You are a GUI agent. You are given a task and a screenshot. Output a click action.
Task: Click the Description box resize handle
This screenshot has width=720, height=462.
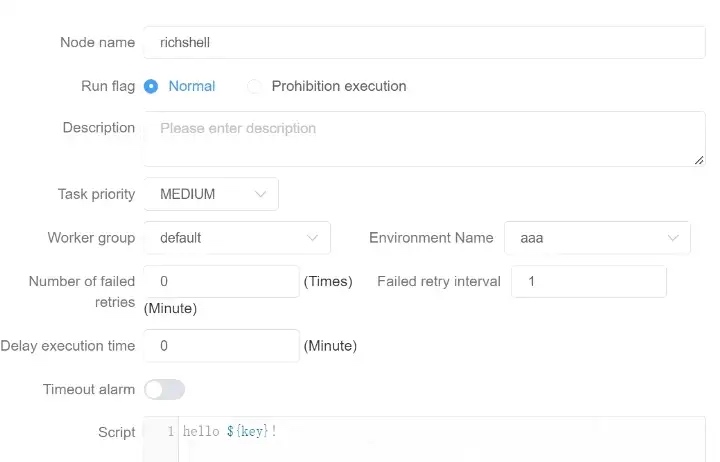coord(698,159)
